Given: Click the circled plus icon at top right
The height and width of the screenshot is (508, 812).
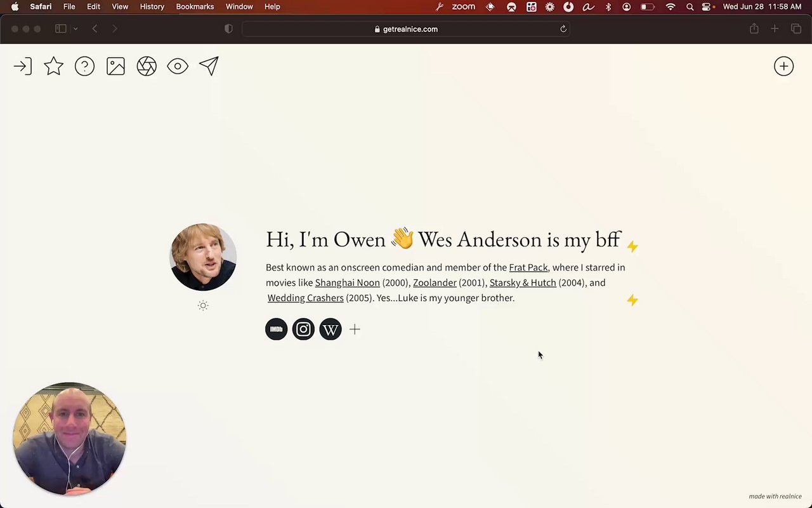Looking at the screenshot, I should (783, 66).
